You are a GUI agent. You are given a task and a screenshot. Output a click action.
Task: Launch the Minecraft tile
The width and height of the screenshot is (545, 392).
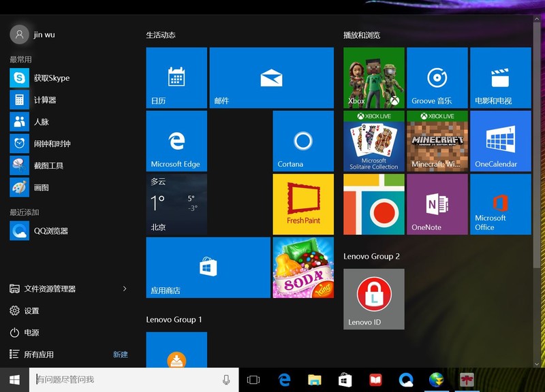point(437,141)
